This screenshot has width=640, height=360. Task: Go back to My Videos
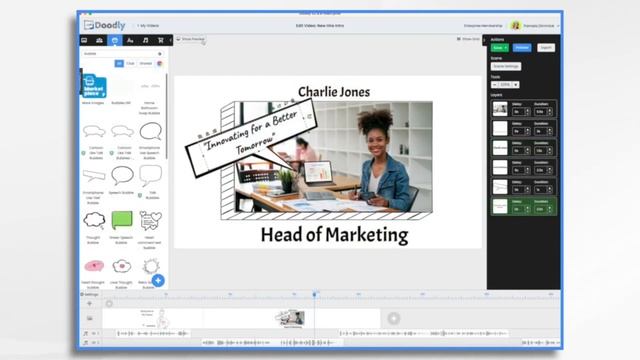point(148,26)
